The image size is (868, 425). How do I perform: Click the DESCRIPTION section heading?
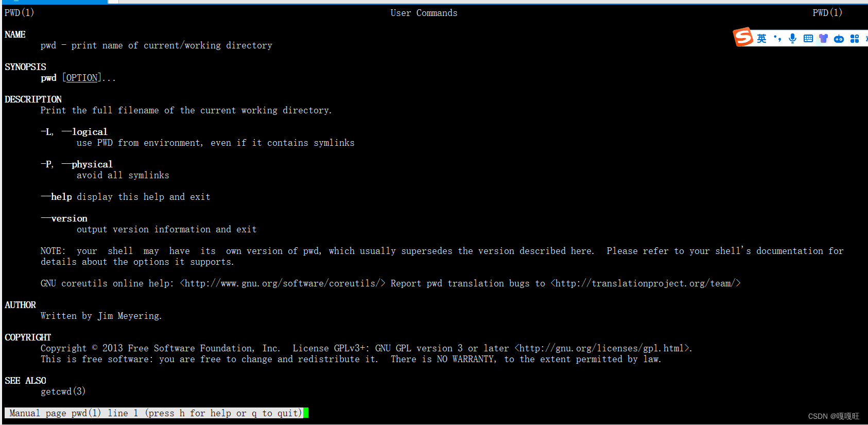[33, 99]
